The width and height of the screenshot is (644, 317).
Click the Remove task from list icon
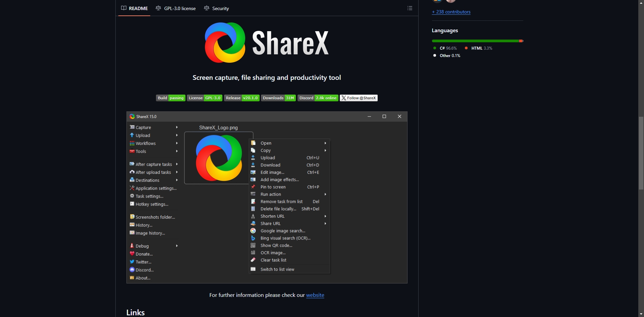(253, 201)
